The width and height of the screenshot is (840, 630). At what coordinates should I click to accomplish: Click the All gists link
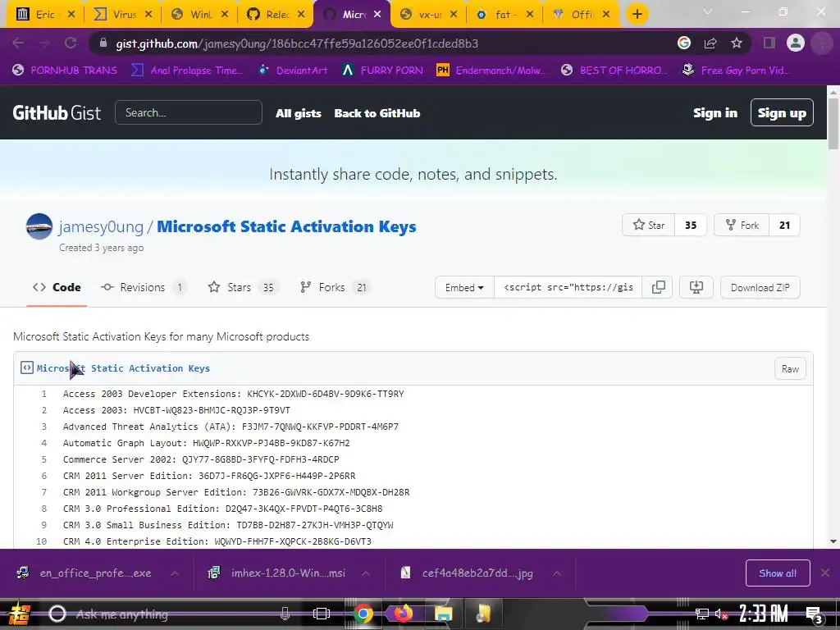click(299, 113)
